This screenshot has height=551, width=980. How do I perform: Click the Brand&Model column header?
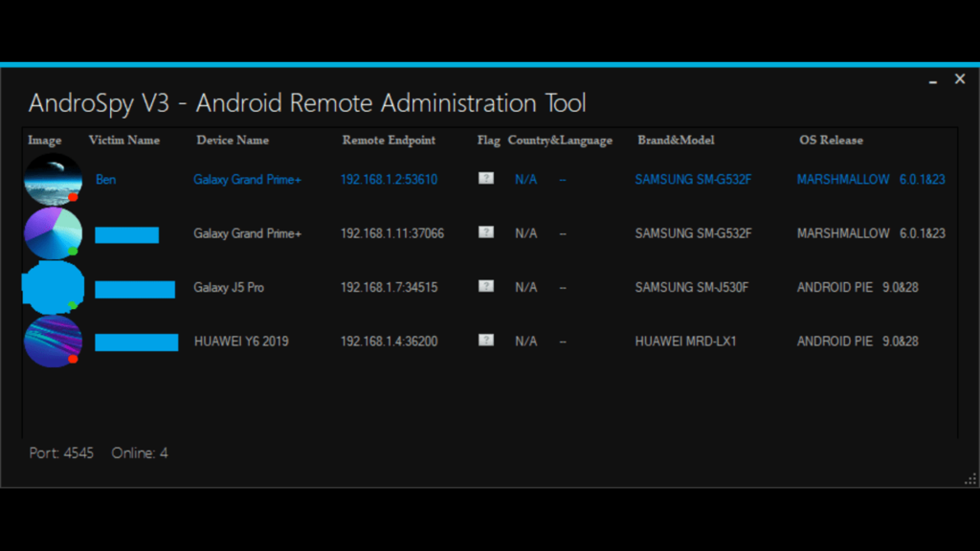click(676, 141)
